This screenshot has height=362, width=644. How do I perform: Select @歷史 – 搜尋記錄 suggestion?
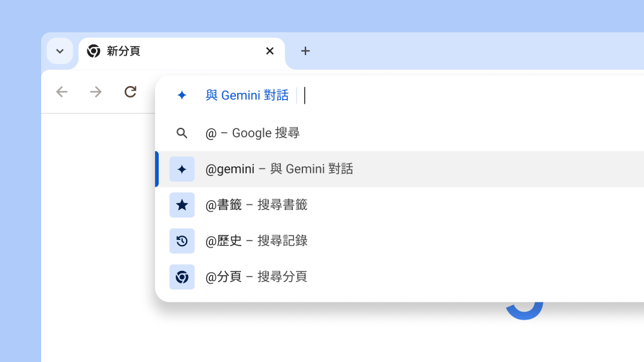(400, 240)
